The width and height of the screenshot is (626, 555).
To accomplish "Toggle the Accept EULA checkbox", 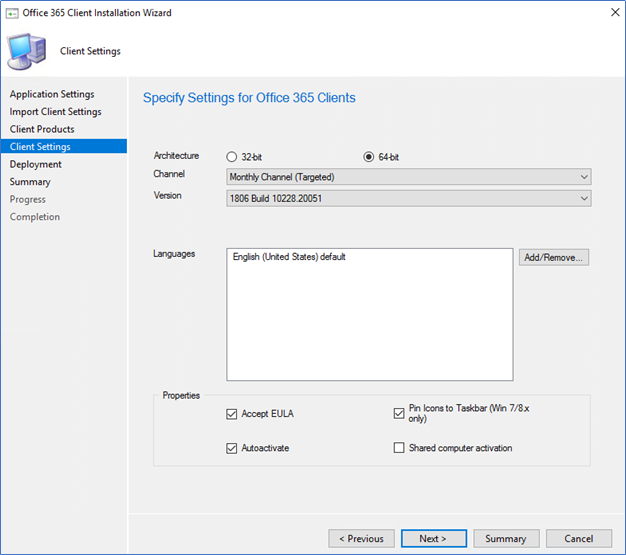I will point(232,414).
